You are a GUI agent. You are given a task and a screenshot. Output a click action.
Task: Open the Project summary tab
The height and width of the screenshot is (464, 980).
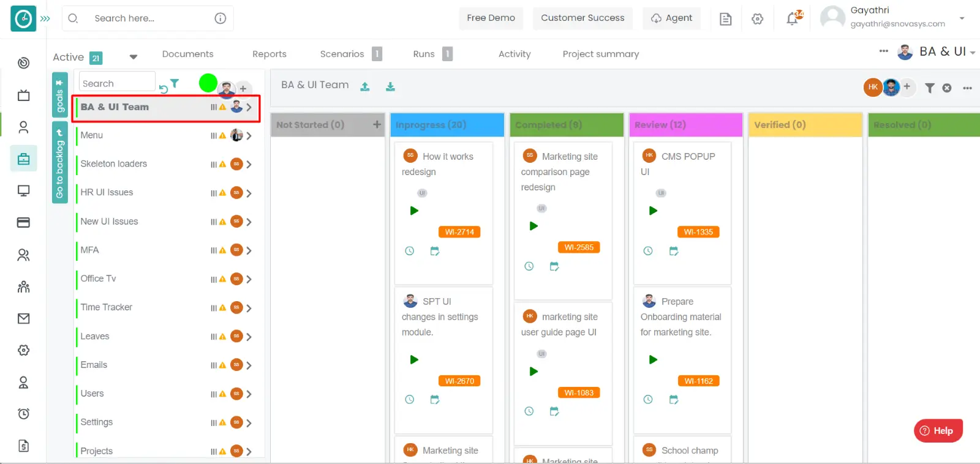pos(600,54)
